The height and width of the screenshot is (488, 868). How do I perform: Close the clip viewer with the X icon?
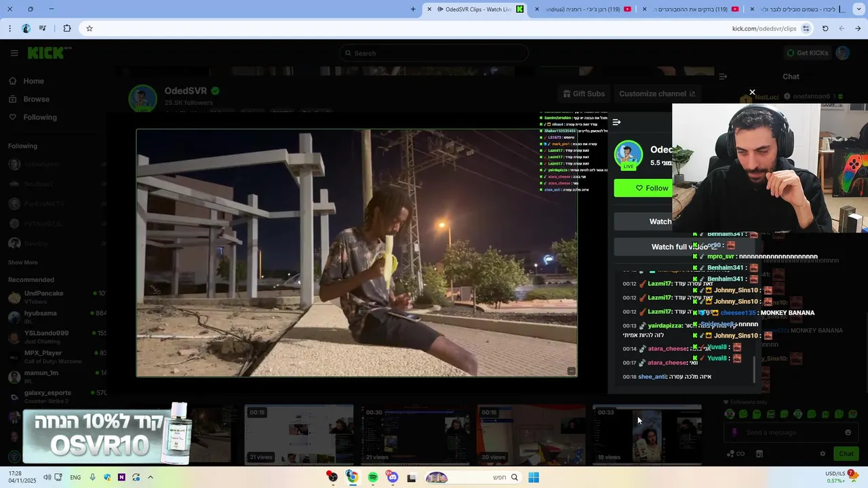tap(752, 92)
